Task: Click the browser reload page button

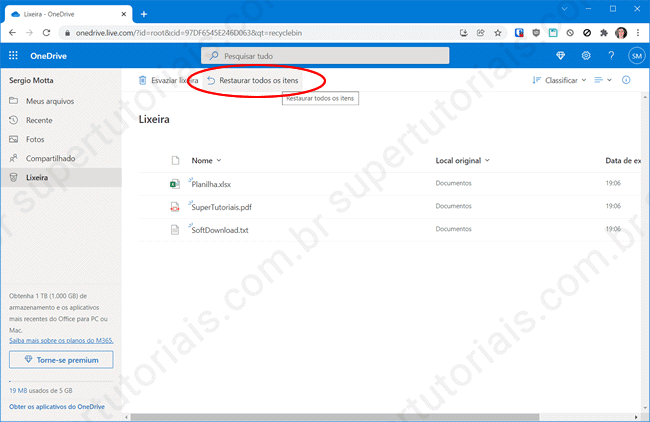Action: pyautogui.click(x=56, y=32)
